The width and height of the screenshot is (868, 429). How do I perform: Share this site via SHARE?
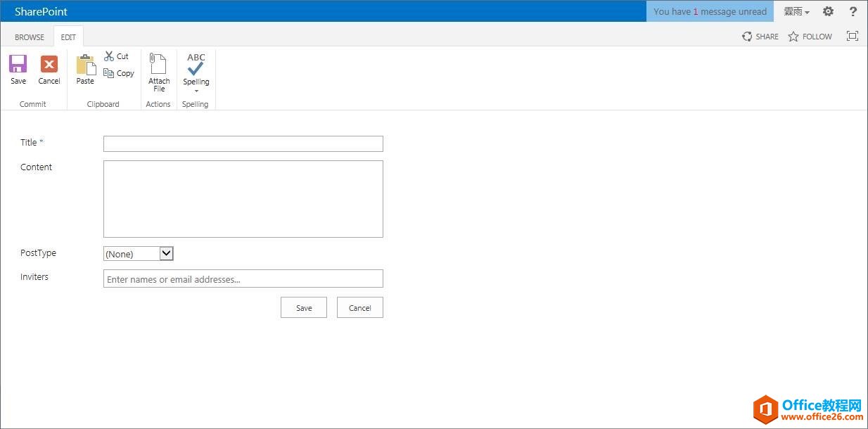760,37
